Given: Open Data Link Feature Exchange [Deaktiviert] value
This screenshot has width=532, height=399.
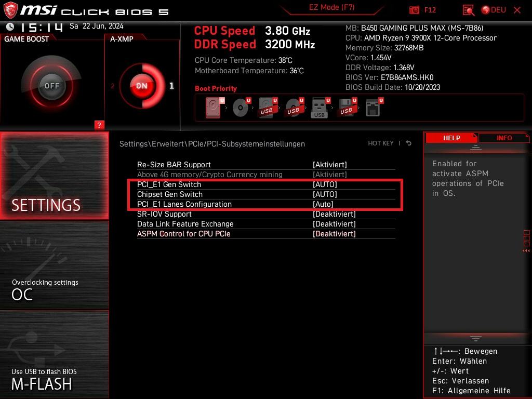Looking at the screenshot, I should click(334, 224).
